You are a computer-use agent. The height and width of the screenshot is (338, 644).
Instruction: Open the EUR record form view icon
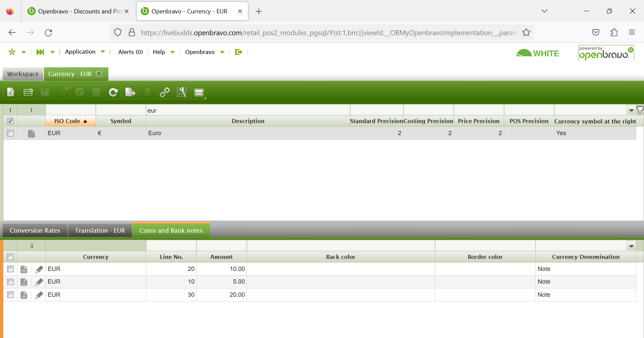tap(31, 133)
